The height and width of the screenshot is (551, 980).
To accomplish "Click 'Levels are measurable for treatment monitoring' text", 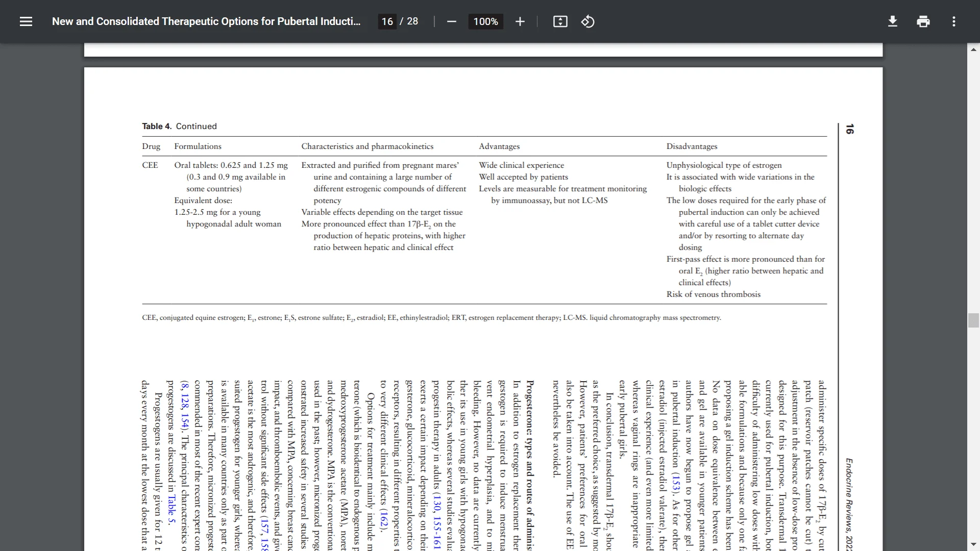I will point(562,189).
